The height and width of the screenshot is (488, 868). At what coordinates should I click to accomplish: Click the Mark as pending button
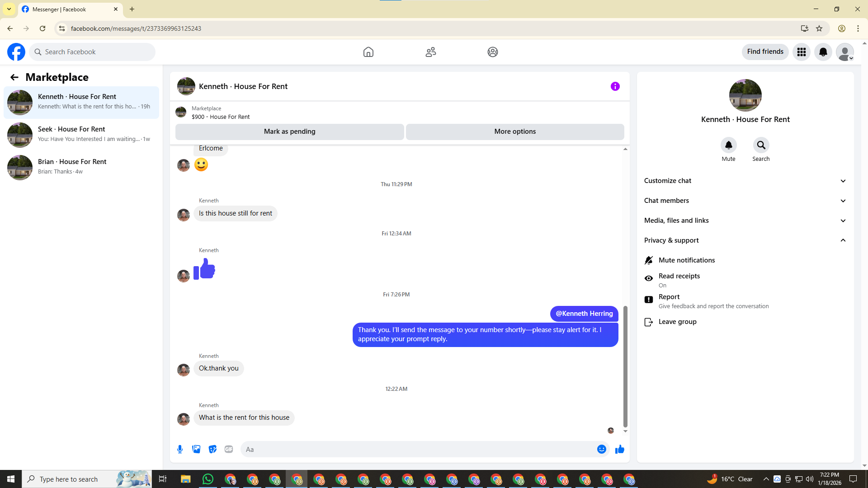click(289, 131)
